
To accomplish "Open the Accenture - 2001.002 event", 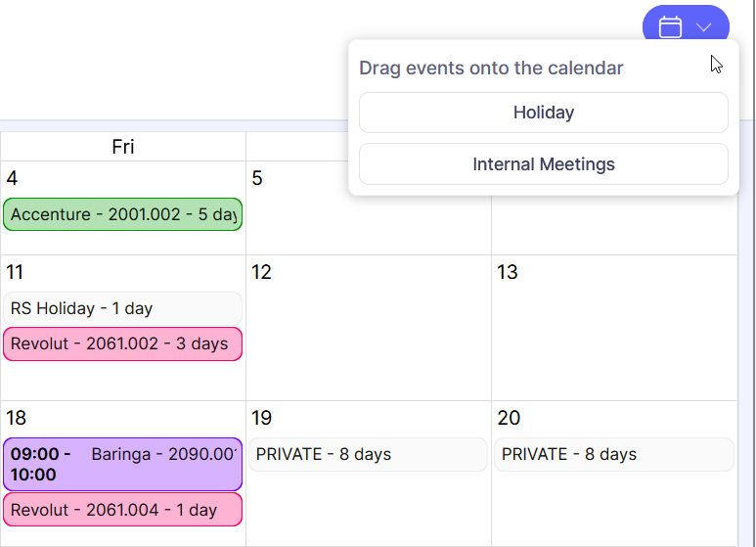I will (122, 214).
